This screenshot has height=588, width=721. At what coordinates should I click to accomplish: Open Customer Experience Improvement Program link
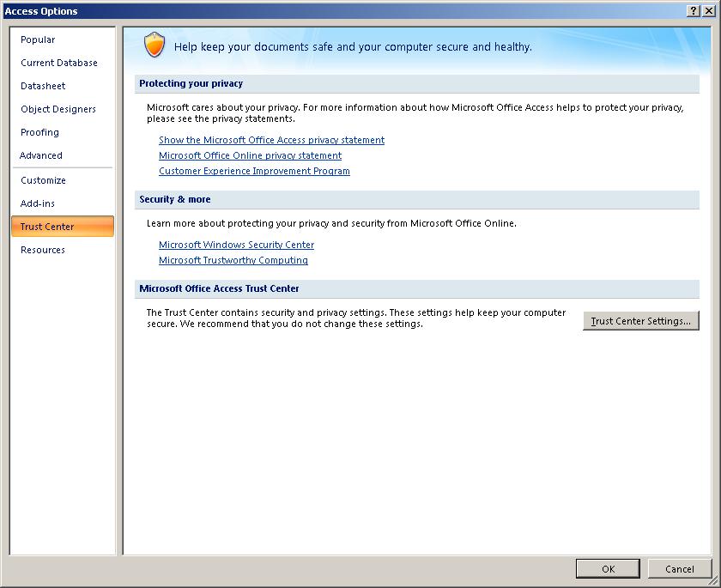tap(254, 171)
